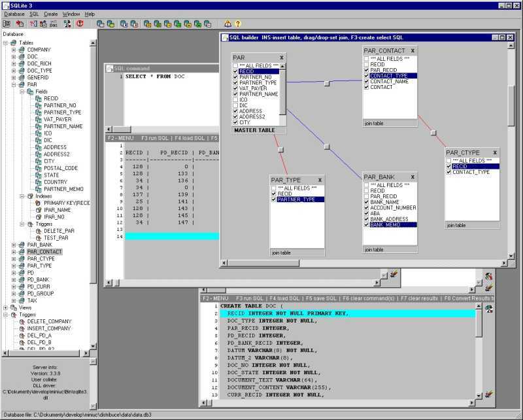This screenshot has height=420, width=523.
Task: Expand the COMPANY table node
Action: tap(14, 50)
